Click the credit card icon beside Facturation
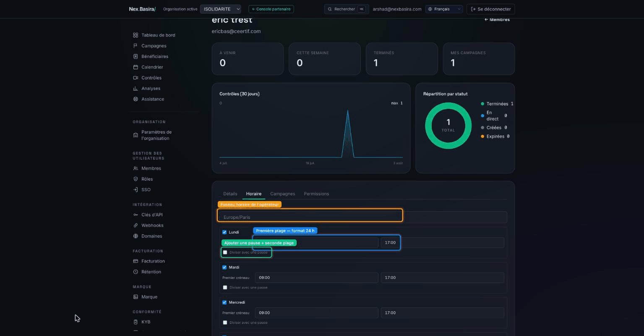The height and width of the screenshot is (336, 644). click(136, 261)
